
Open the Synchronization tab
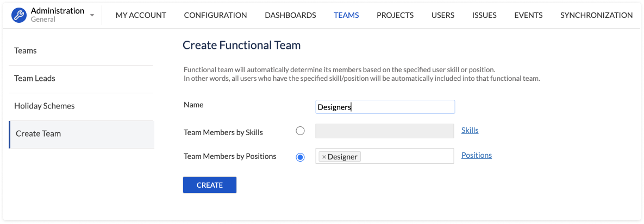coord(596,15)
